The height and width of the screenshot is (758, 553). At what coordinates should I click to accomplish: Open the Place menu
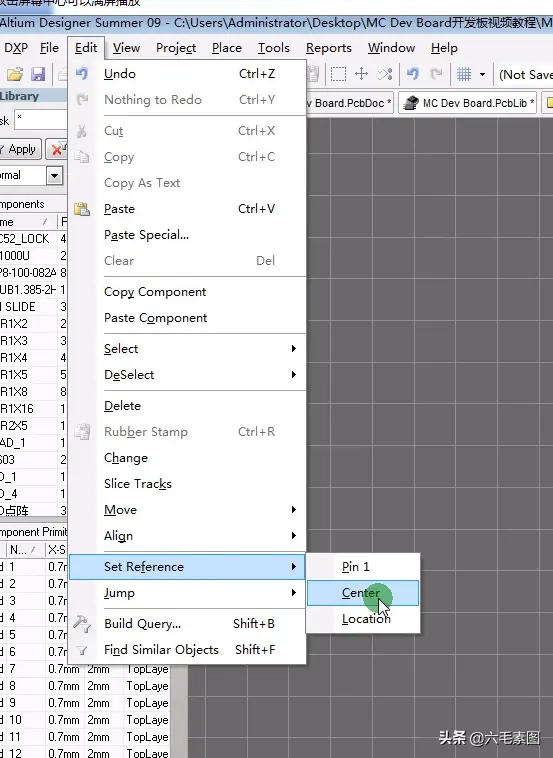point(227,48)
